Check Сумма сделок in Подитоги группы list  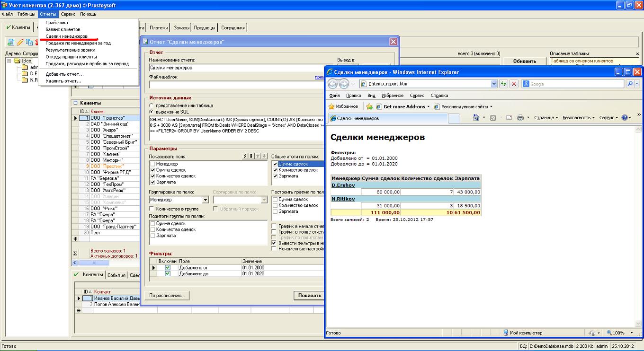tap(153, 223)
